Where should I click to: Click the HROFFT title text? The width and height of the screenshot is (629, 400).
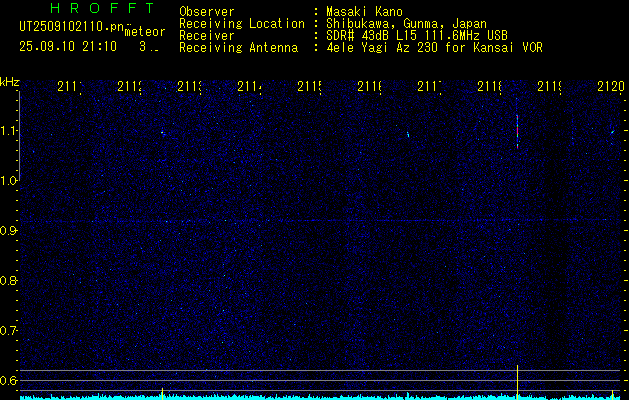point(103,8)
